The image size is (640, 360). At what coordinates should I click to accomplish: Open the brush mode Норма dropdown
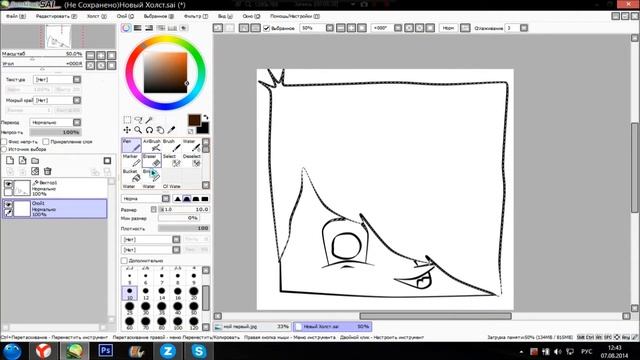click(145, 199)
